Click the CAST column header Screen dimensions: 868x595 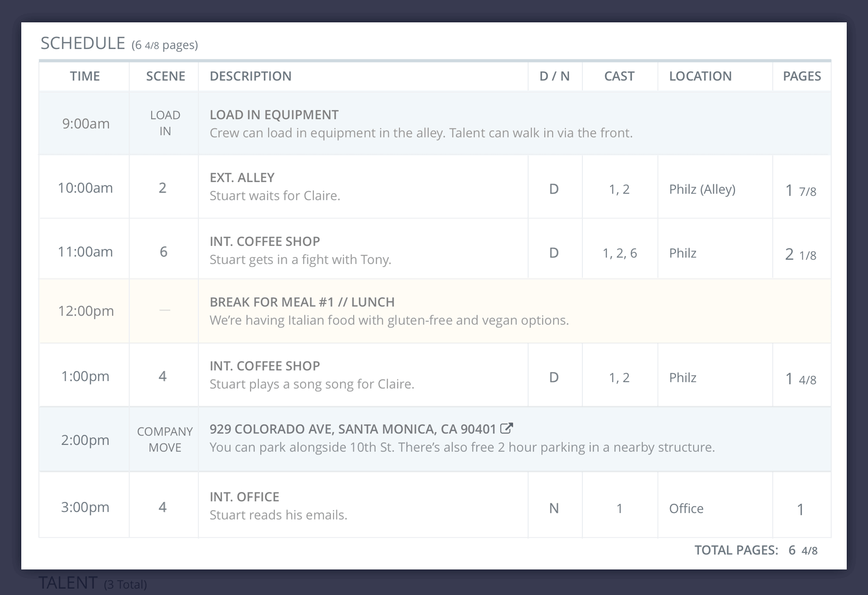619,76
